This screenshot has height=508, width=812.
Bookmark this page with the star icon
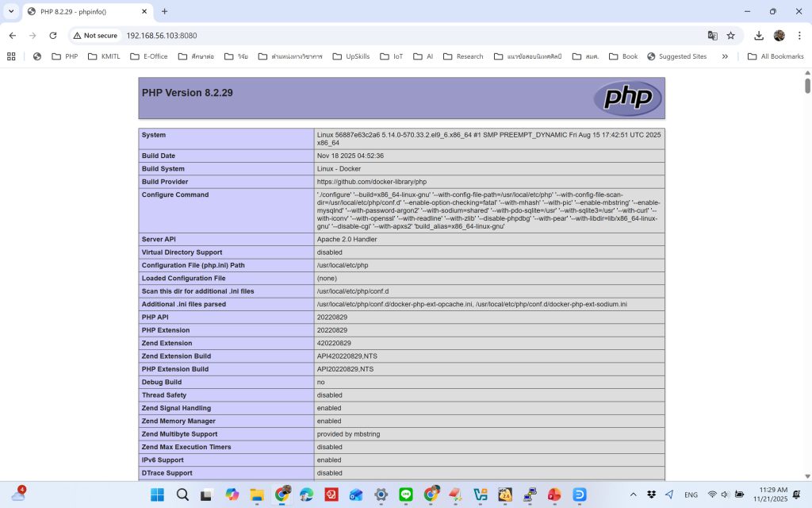(x=730, y=36)
